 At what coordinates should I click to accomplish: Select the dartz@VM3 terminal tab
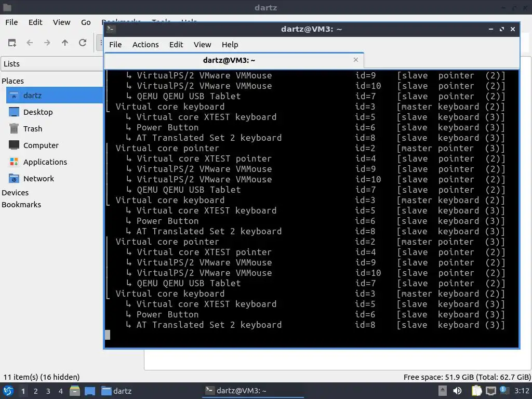point(234,60)
